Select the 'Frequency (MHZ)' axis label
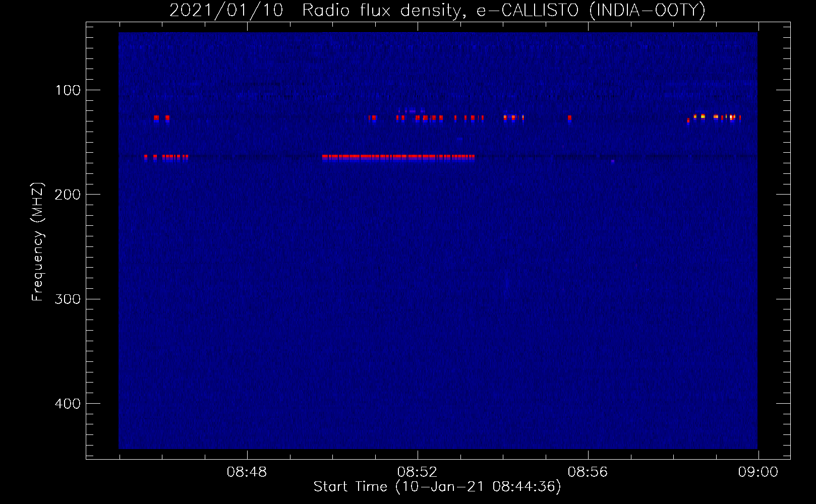The image size is (816, 504). tap(38, 242)
